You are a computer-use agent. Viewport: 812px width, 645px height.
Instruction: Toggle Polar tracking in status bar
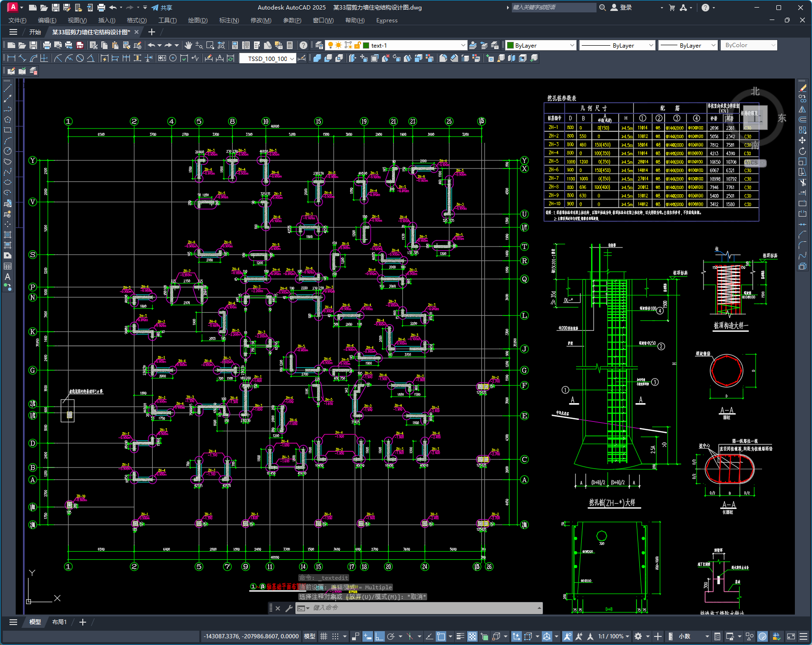click(x=391, y=636)
